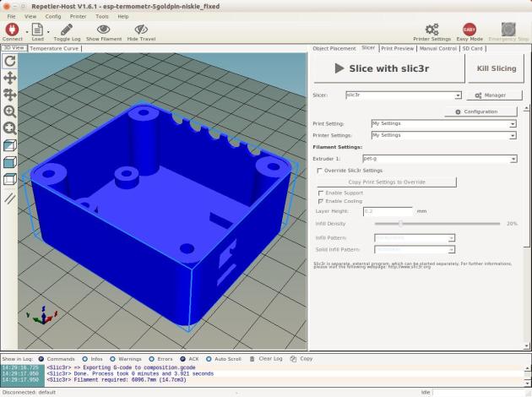The height and width of the screenshot is (397, 532).
Task: Click the zoom to fit objects icon
Action: [x=10, y=128]
